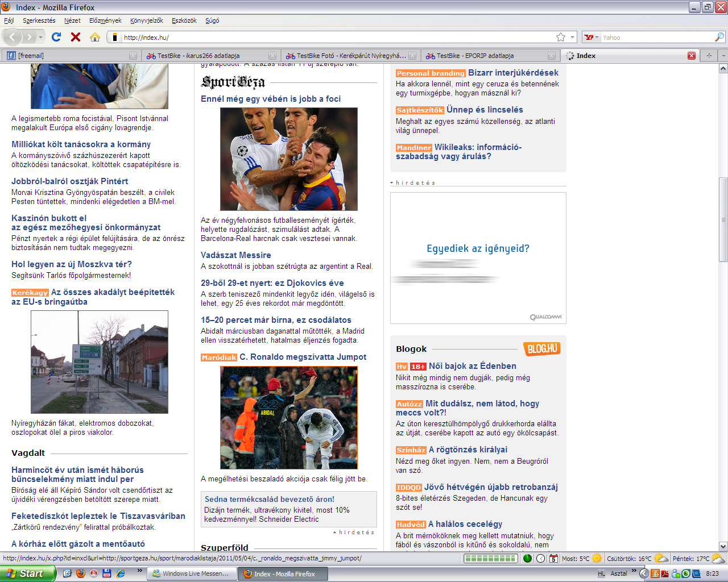Click the vertical scrollbar thumb
728x582 pixels.
tap(723, 219)
